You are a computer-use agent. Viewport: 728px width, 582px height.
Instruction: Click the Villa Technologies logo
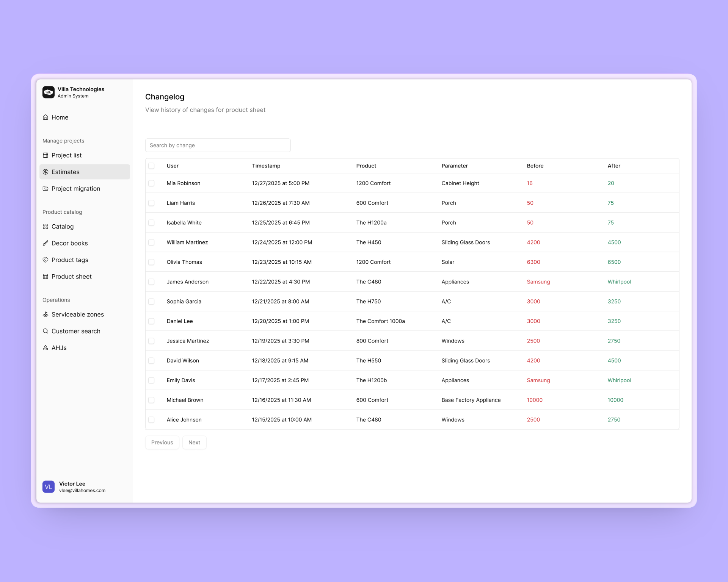pyautogui.click(x=49, y=92)
